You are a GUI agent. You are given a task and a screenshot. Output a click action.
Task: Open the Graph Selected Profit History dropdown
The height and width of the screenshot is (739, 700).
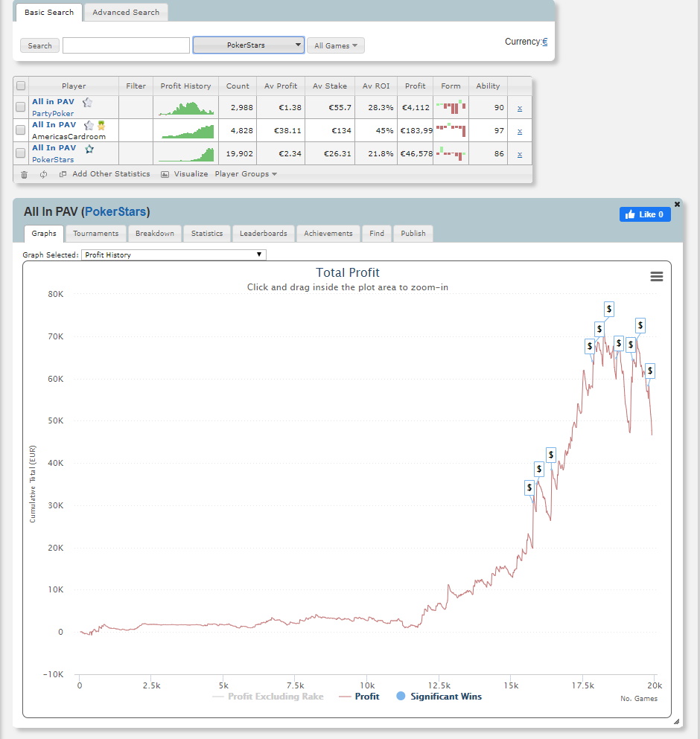coord(174,255)
